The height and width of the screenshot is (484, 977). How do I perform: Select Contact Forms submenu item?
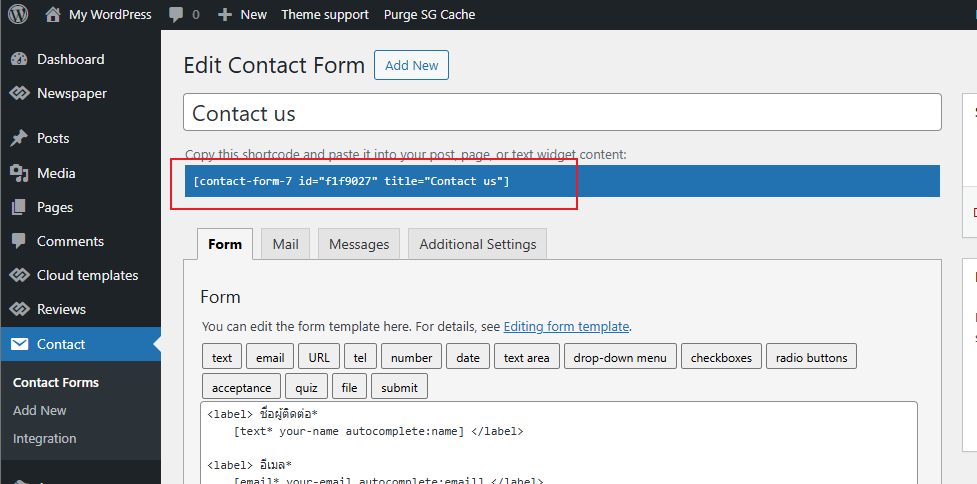coord(56,382)
